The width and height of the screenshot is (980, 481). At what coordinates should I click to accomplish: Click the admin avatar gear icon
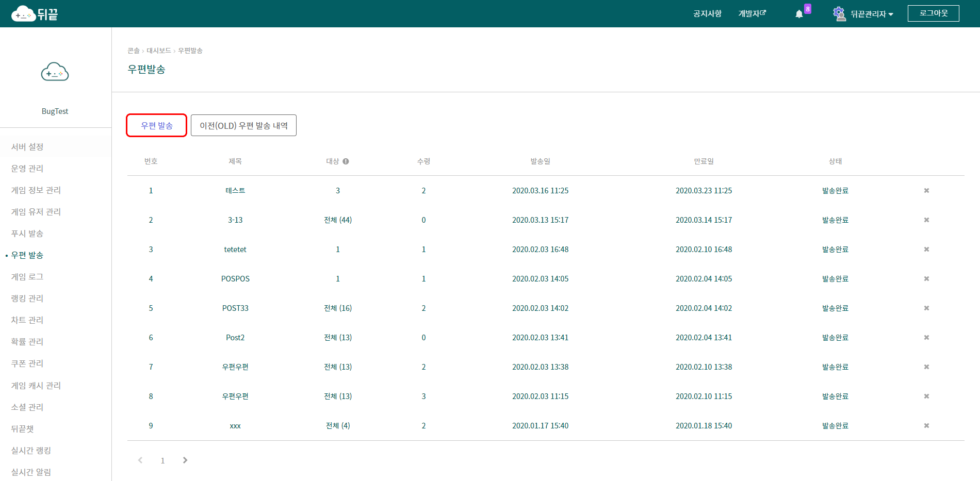point(839,13)
